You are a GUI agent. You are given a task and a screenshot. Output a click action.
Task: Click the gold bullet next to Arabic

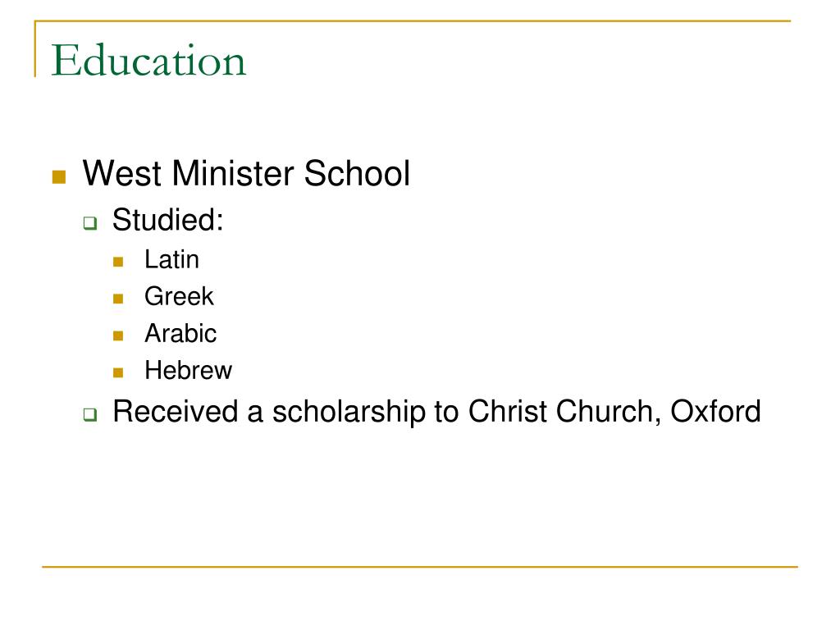118,336
